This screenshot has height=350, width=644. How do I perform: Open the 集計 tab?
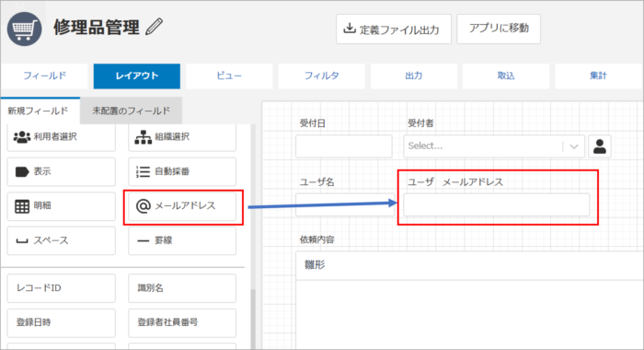point(598,76)
